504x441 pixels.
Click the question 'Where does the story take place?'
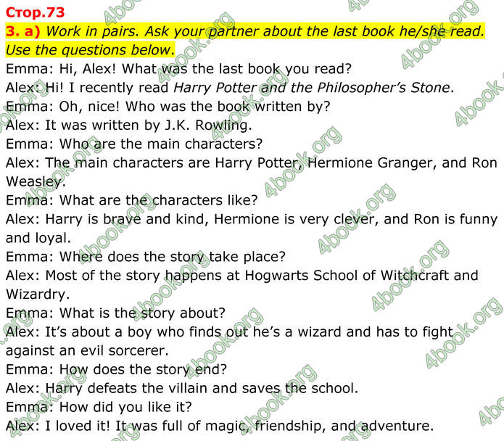(x=173, y=257)
